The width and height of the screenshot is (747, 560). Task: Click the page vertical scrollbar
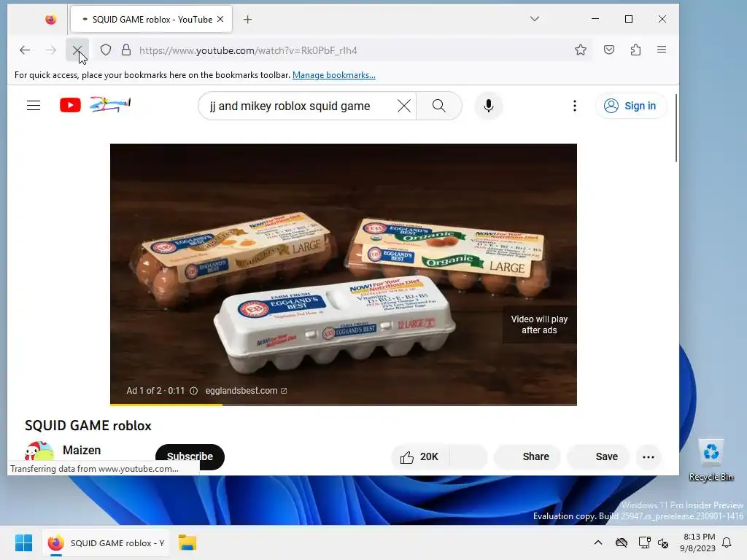[x=676, y=128]
